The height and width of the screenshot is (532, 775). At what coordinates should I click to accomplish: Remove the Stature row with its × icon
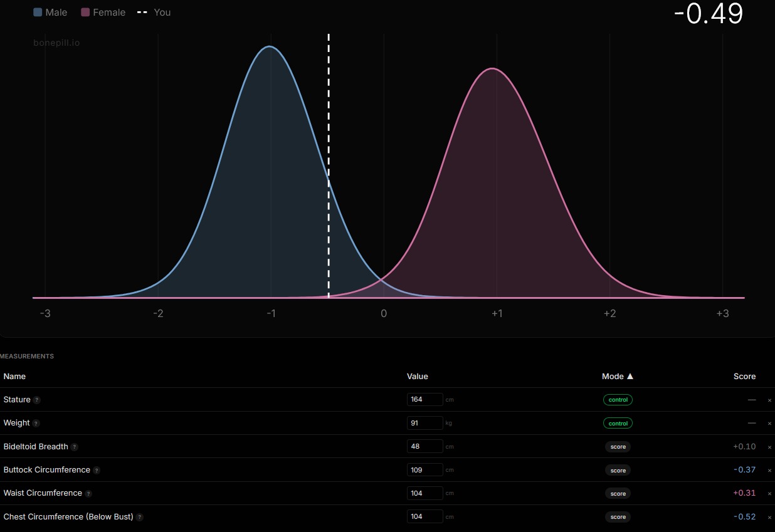(x=769, y=400)
